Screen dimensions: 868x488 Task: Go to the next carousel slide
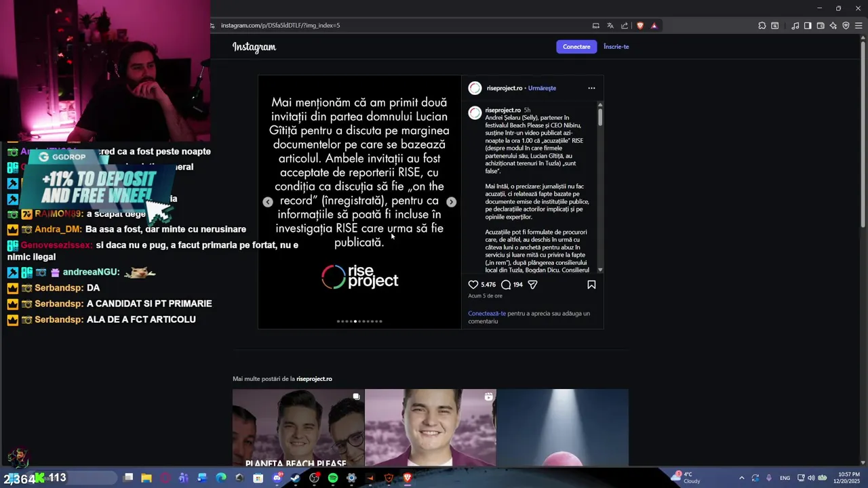coord(451,202)
